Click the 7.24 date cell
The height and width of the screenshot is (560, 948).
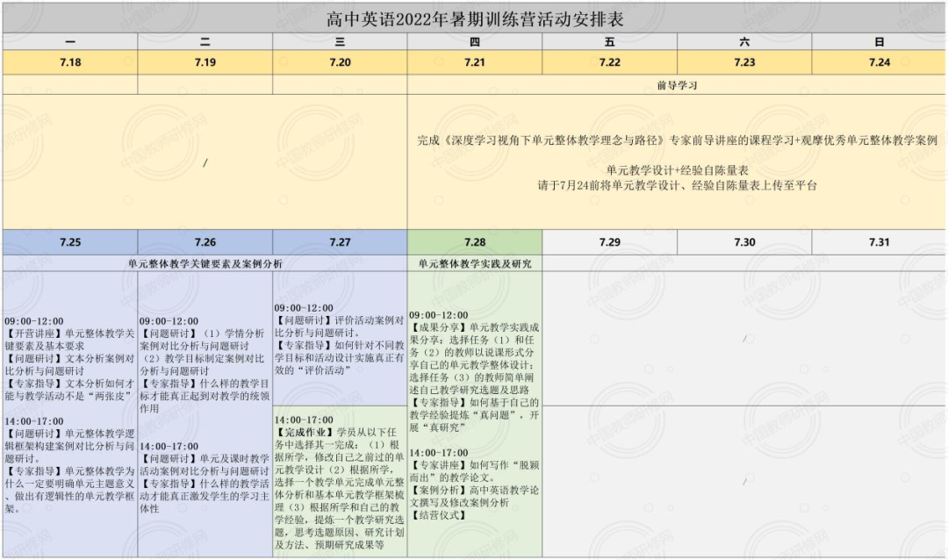pos(879,62)
